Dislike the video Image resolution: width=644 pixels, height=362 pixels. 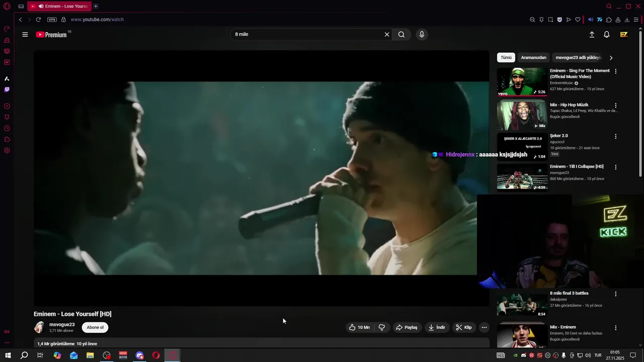tap(382, 327)
